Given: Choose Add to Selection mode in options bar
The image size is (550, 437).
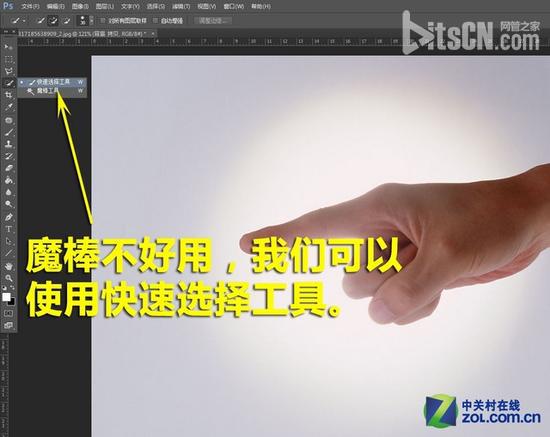Looking at the screenshot, I should pyautogui.click(x=53, y=21).
